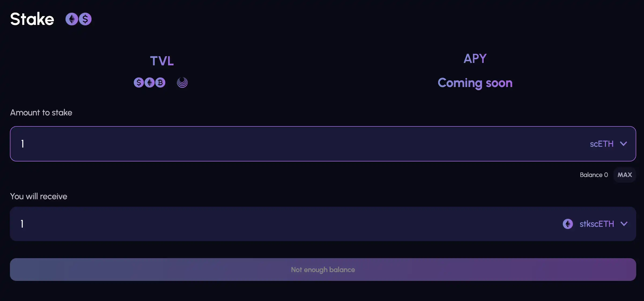Open token selector via scETH label

[601, 144]
